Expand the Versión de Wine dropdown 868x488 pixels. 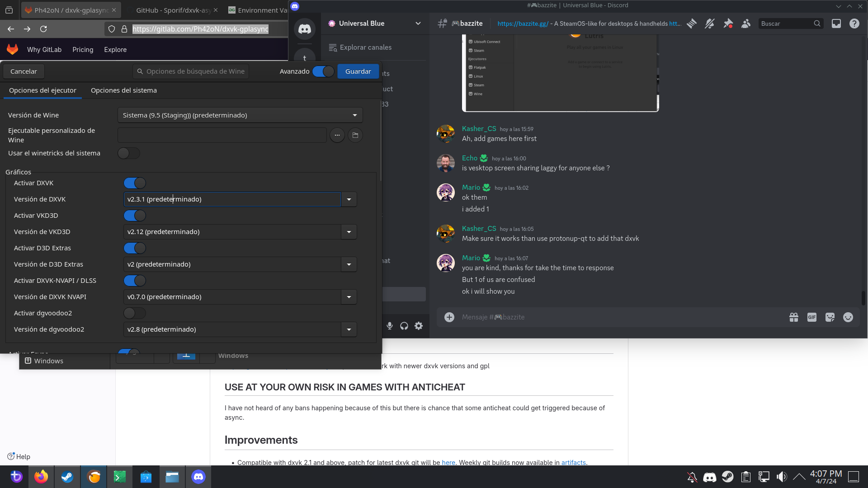pyautogui.click(x=240, y=115)
